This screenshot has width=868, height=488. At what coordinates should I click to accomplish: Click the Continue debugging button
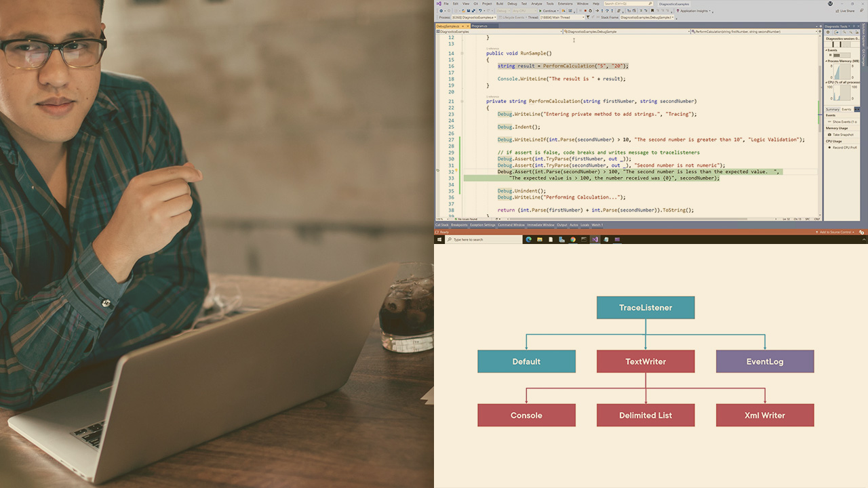pyautogui.click(x=549, y=11)
